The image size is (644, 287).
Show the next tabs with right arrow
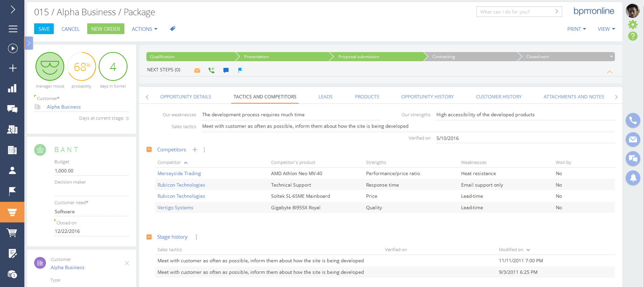(x=616, y=97)
